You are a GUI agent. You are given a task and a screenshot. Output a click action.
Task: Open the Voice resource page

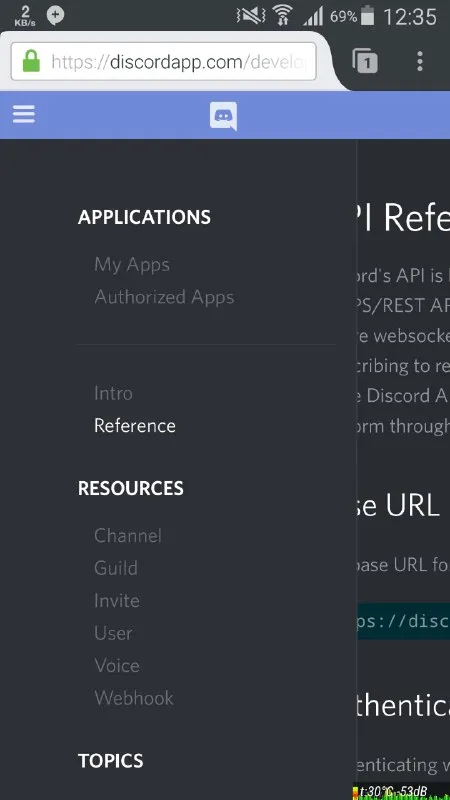(116, 666)
